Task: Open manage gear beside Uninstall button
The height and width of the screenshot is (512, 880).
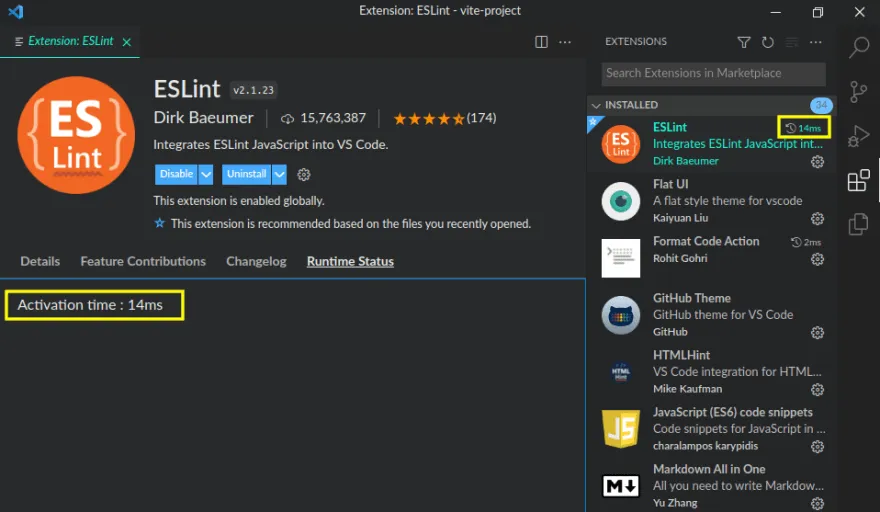Action: click(304, 175)
